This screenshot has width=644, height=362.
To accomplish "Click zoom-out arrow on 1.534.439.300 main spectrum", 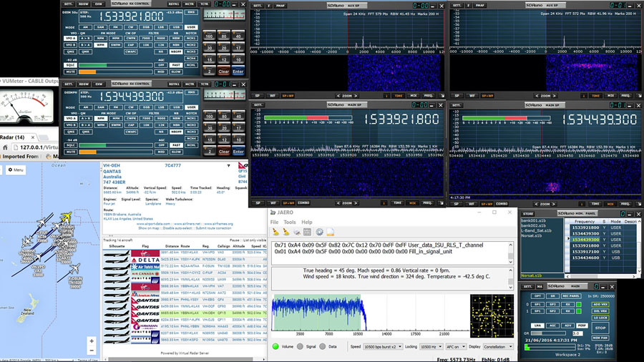I will click(x=537, y=204).
